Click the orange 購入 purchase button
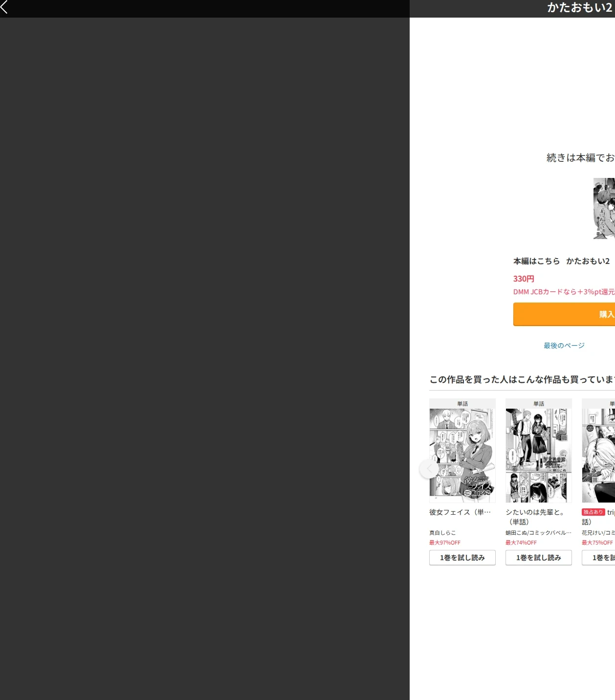Screen dimensions: 615x700 564,314
